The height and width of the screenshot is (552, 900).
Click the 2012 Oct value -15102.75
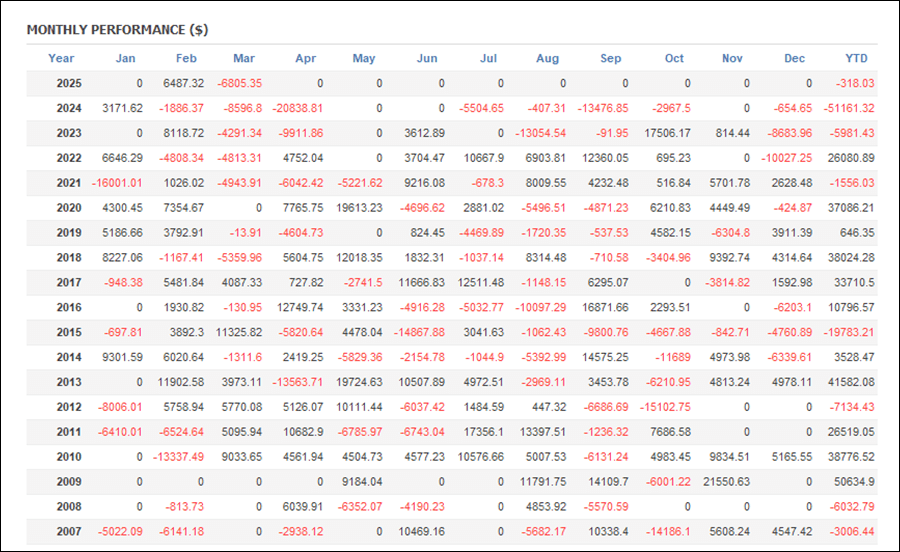665,407
